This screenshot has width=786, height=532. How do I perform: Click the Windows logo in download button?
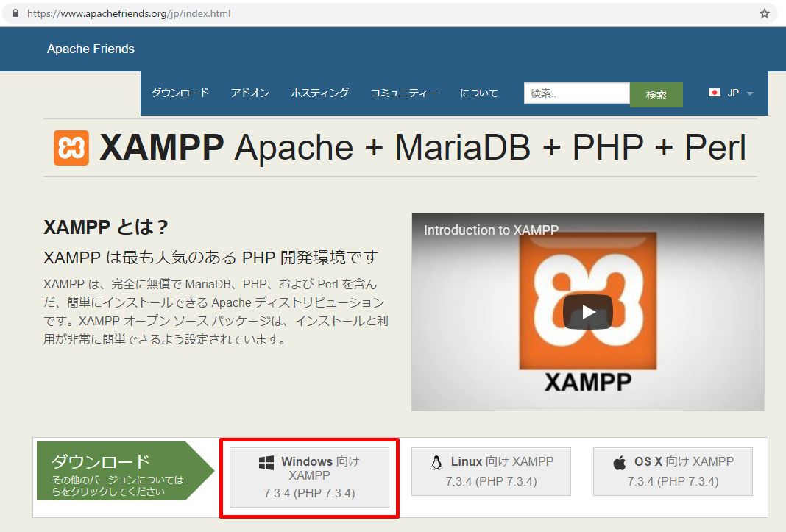[x=266, y=463]
